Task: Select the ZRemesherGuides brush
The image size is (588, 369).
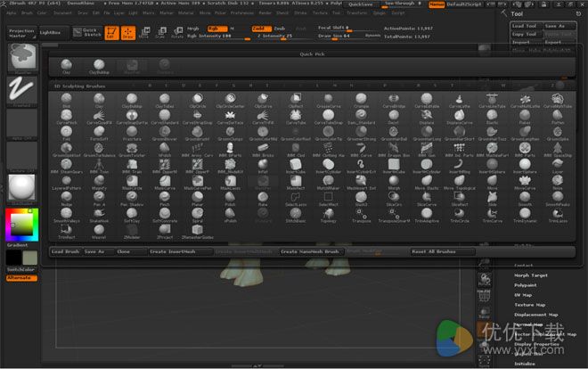Action: (197, 232)
